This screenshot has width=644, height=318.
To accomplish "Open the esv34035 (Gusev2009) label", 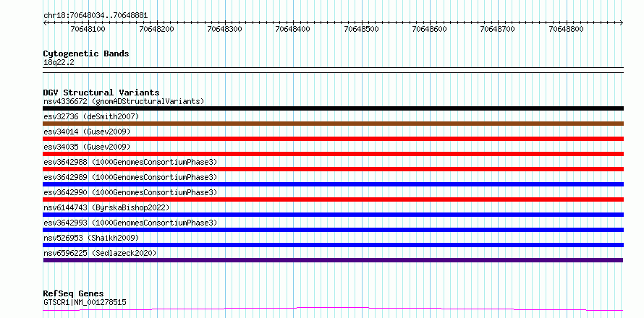I will click(87, 147).
